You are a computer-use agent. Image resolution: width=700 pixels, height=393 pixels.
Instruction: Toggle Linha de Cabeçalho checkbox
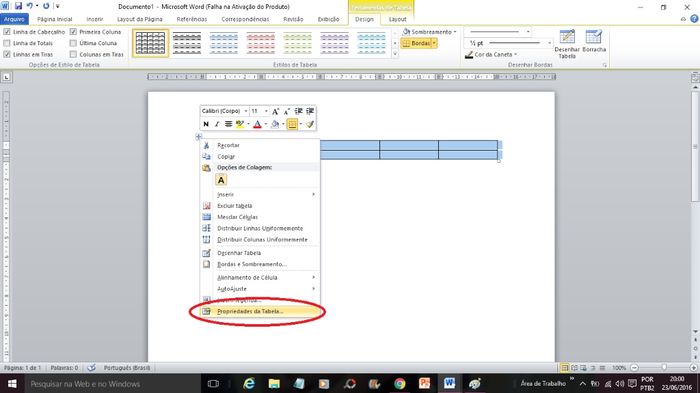pyautogui.click(x=7, y=32)
